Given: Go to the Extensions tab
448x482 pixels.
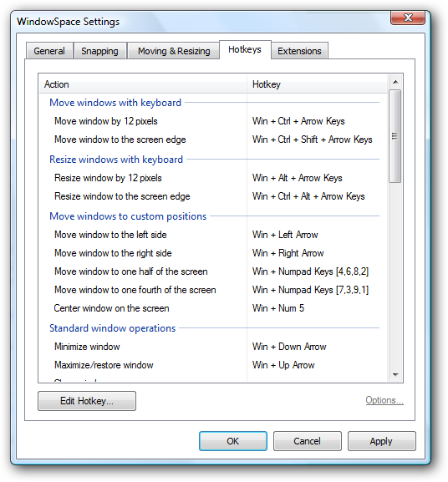Looking at the screenshot, I should pyautogui.click(x=299, y=51).
